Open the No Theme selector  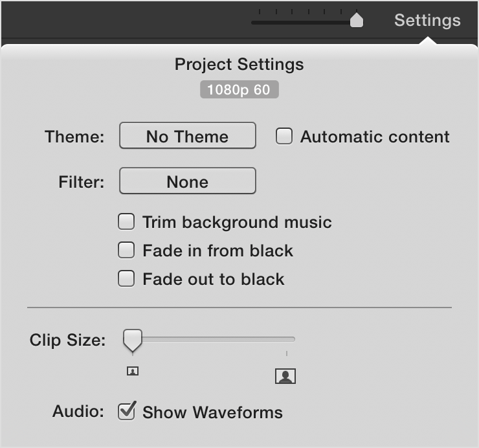[188, 136]
